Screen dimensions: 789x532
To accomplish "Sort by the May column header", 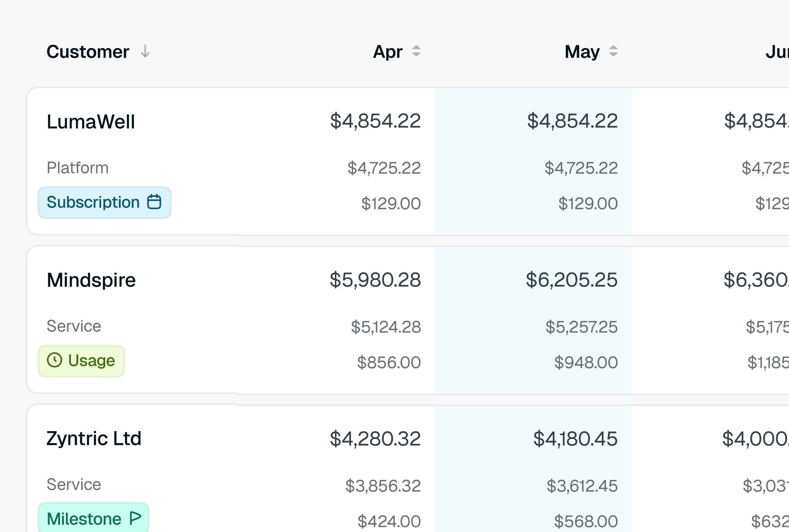I will point(582,52).
